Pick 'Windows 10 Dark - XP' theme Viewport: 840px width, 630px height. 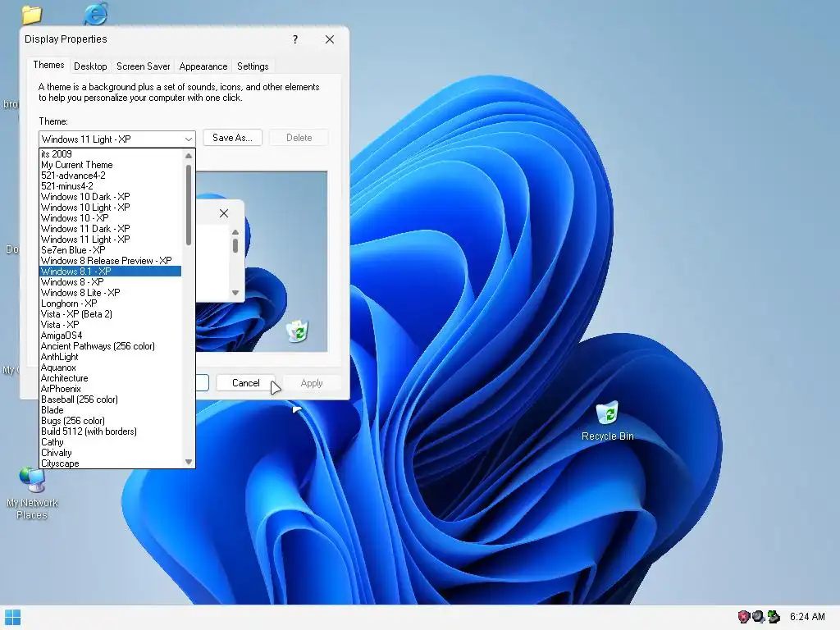[x=111, y=197]
